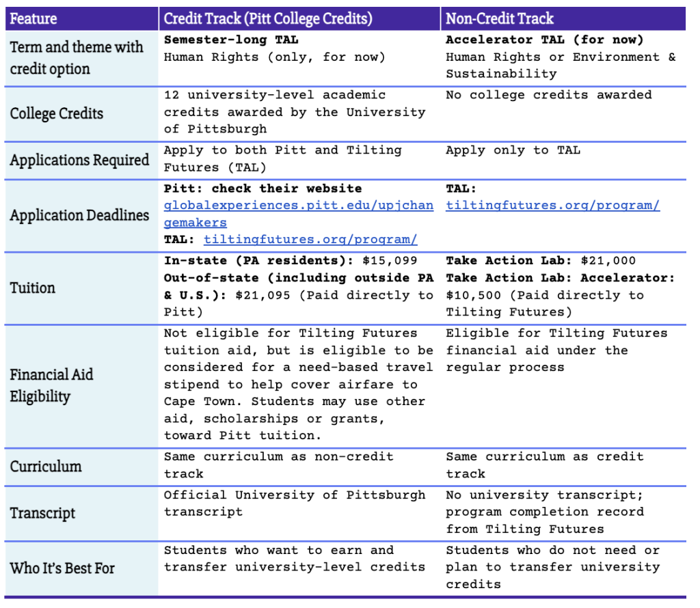
Task: Click the Feature column header
Action: [x=34, y=18]
